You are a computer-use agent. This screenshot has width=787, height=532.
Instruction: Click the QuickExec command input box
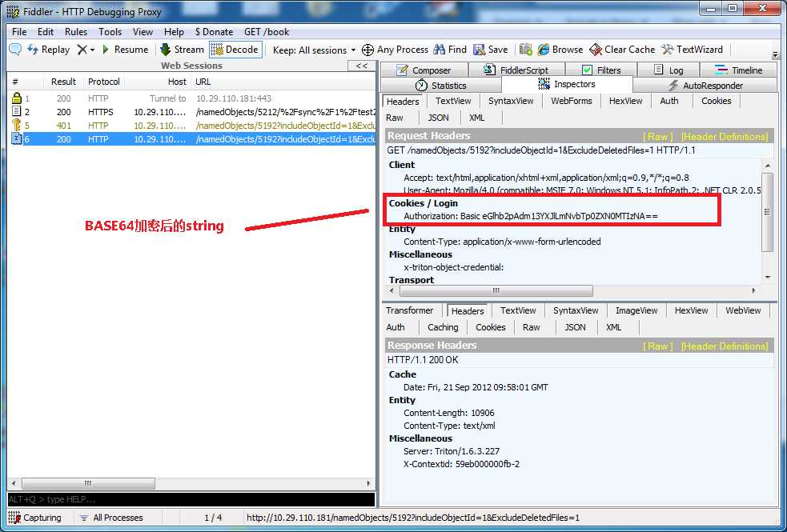click(191, 499)
